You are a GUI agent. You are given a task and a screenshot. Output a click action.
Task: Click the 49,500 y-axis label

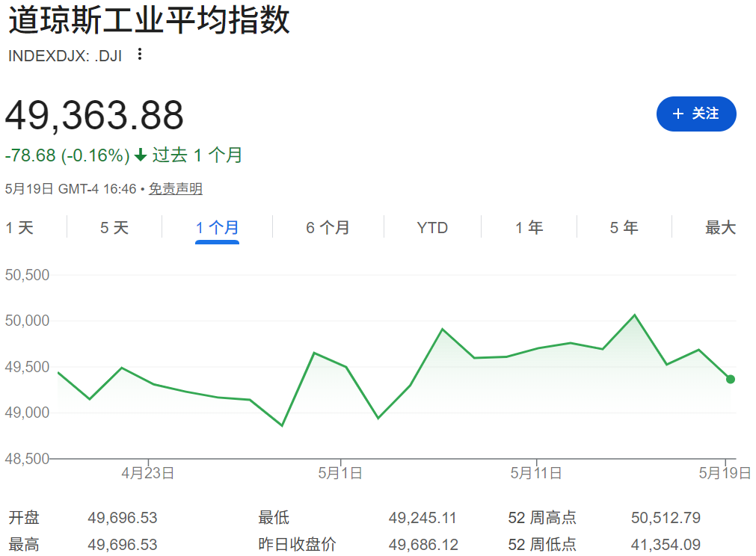27,367
